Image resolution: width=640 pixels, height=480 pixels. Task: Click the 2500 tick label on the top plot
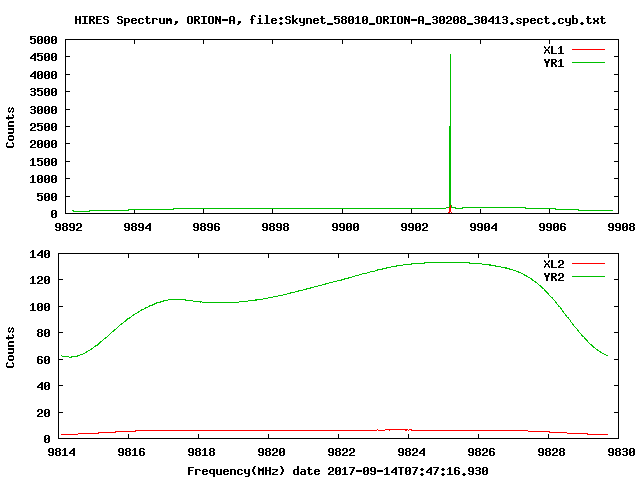click(43, 127)
